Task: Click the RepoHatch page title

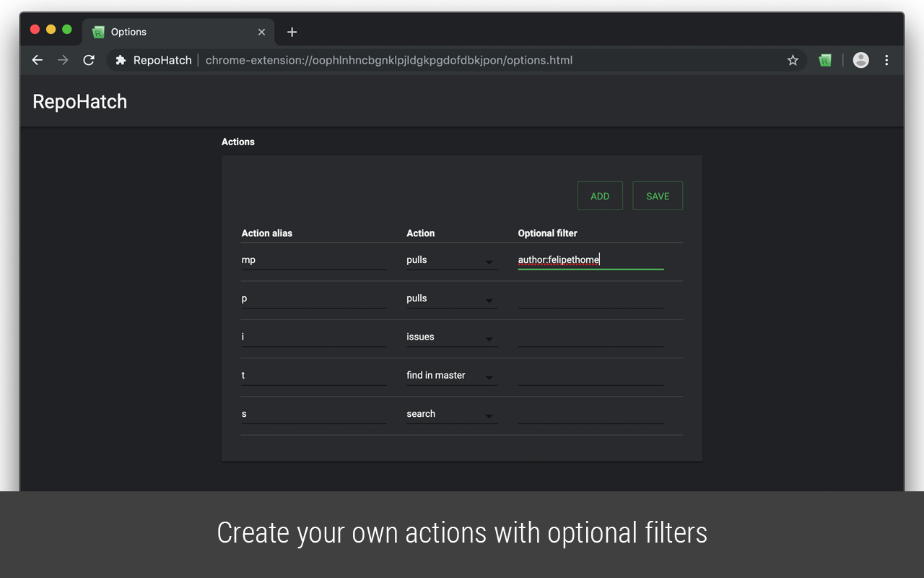Action: [80, 102]
